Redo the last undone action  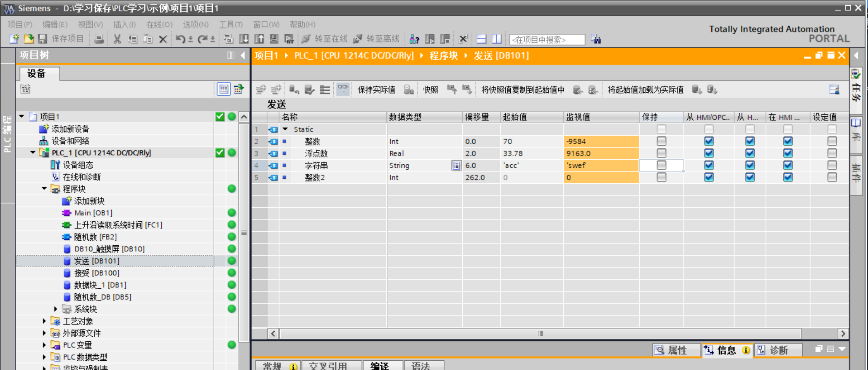[x=203, y=39]
